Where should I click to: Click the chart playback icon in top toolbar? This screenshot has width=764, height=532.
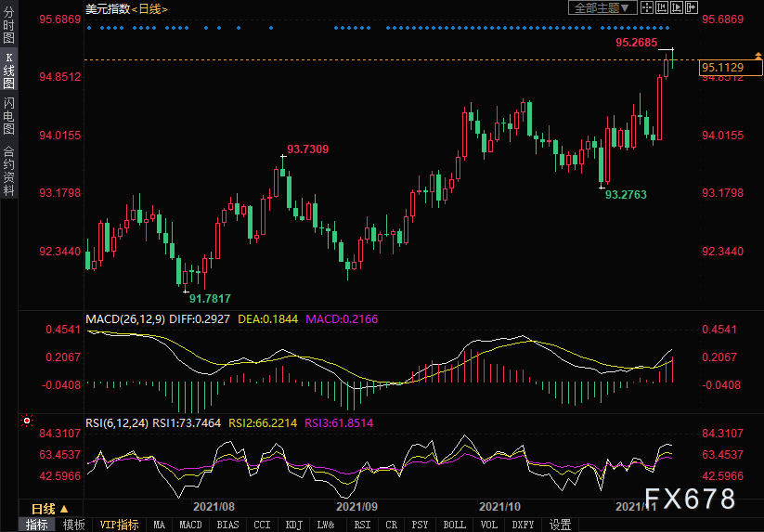[677, 7]
